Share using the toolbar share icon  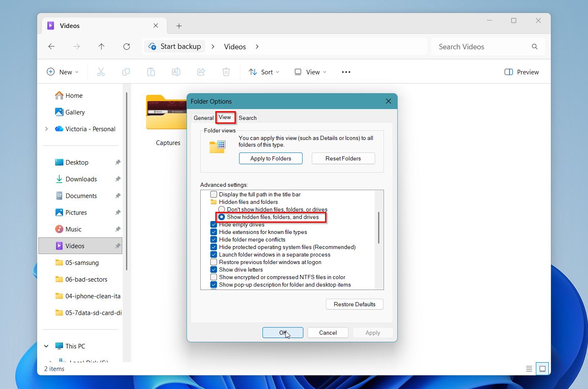point(201,71)
